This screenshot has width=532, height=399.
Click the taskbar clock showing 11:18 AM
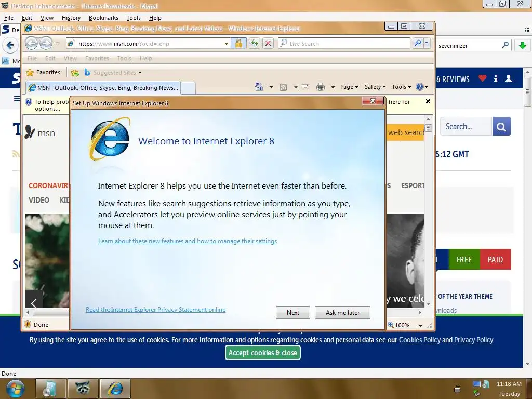tap(509, 384)
